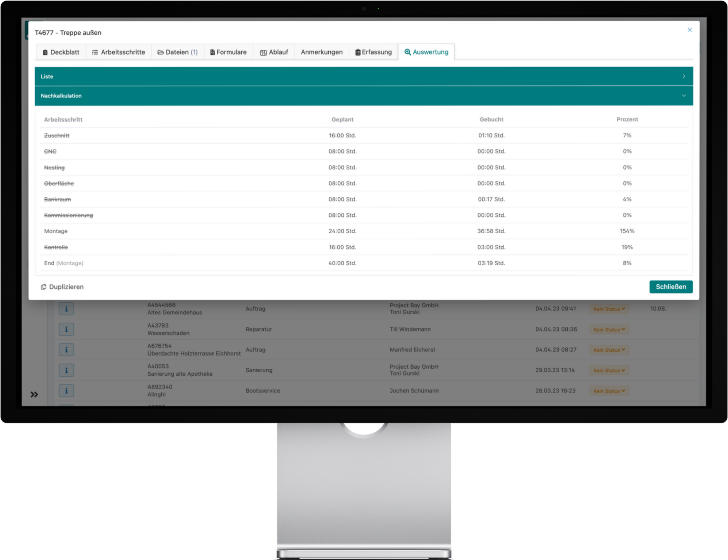Click info icon for Wasserschaden row
This screenshot has width=728, height=560.
click(66, 329)
